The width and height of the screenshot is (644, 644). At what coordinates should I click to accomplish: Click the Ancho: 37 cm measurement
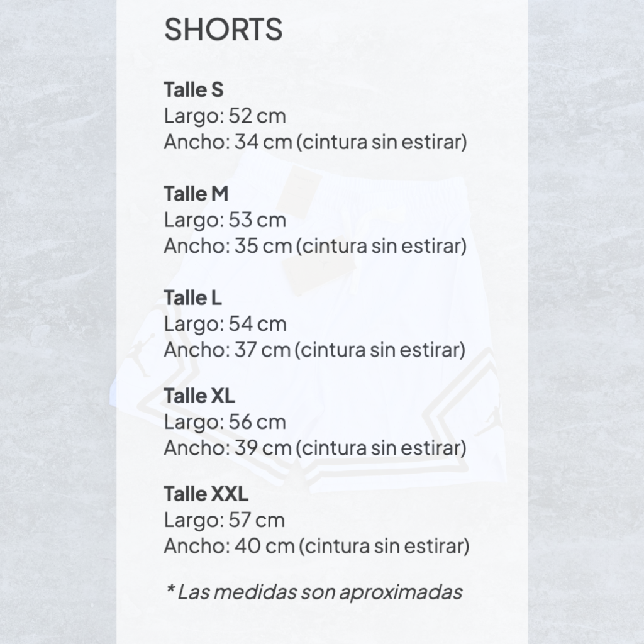314,350
